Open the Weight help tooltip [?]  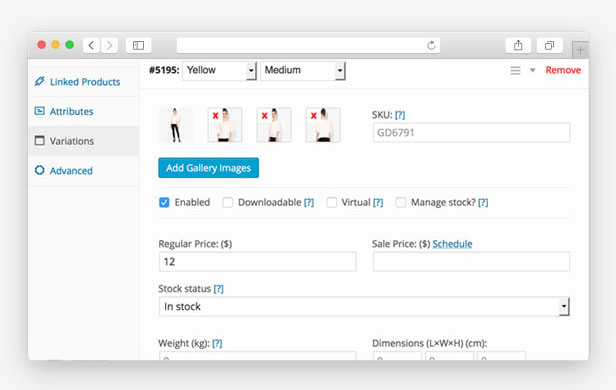point(217,343)
